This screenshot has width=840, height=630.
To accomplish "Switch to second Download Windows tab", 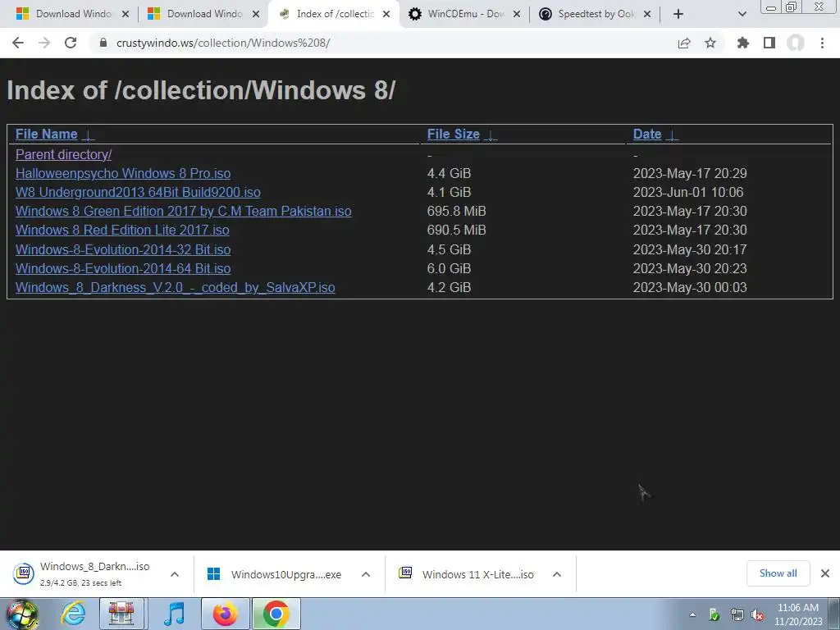I will click(204, 14).
